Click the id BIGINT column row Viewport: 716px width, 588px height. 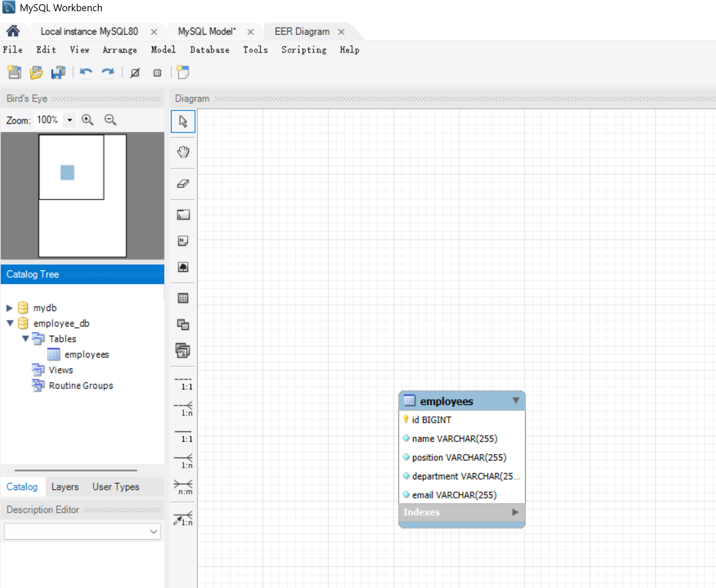click(x=462, y=420)
